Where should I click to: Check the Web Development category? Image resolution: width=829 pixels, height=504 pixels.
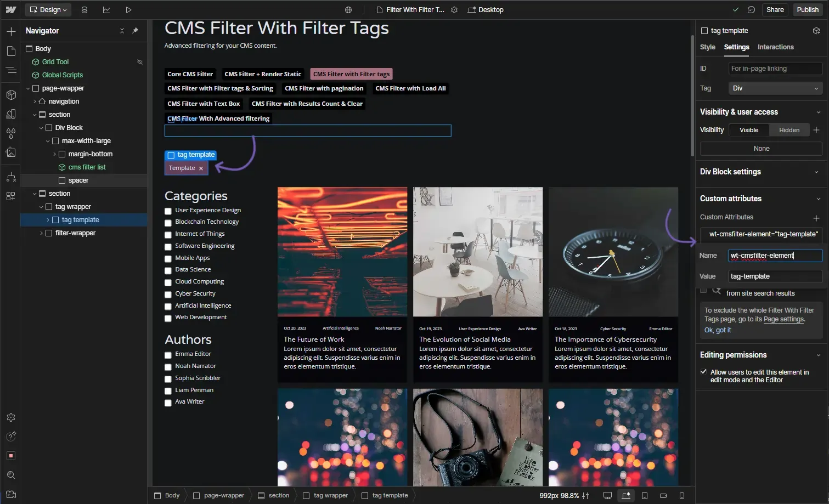click(168, 318)
